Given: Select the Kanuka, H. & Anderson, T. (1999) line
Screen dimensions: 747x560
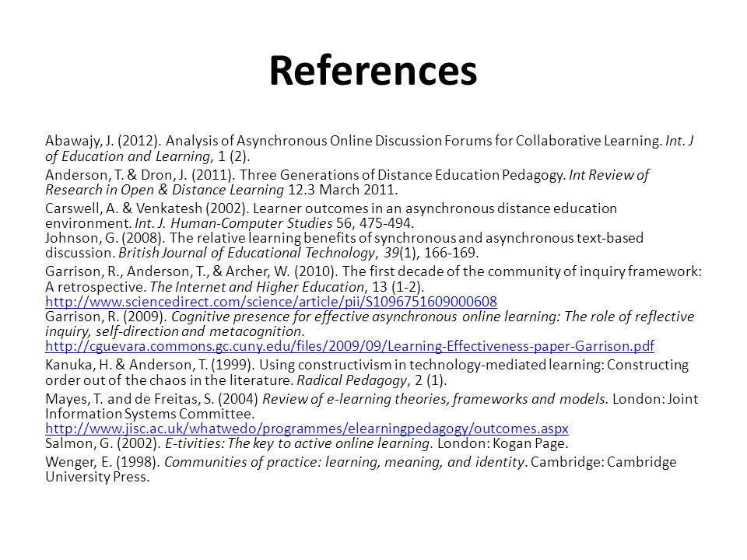Looking at the screenshot, I should 366,365.
